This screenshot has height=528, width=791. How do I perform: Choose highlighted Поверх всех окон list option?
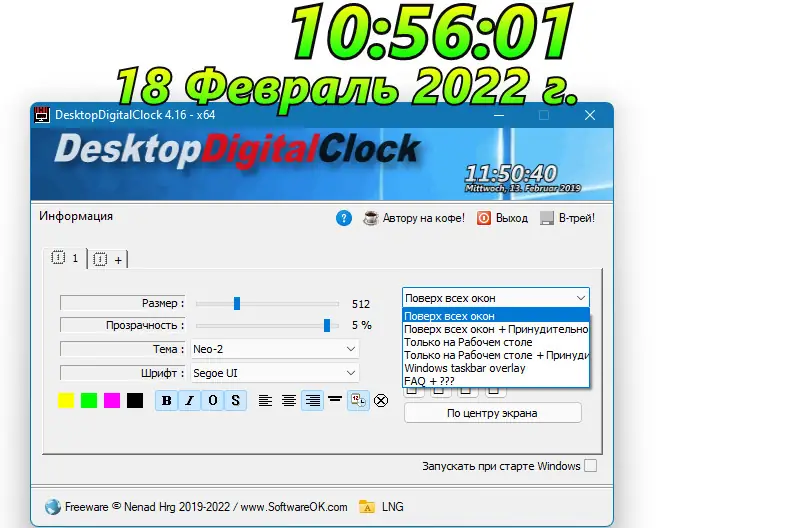(495, 316)
